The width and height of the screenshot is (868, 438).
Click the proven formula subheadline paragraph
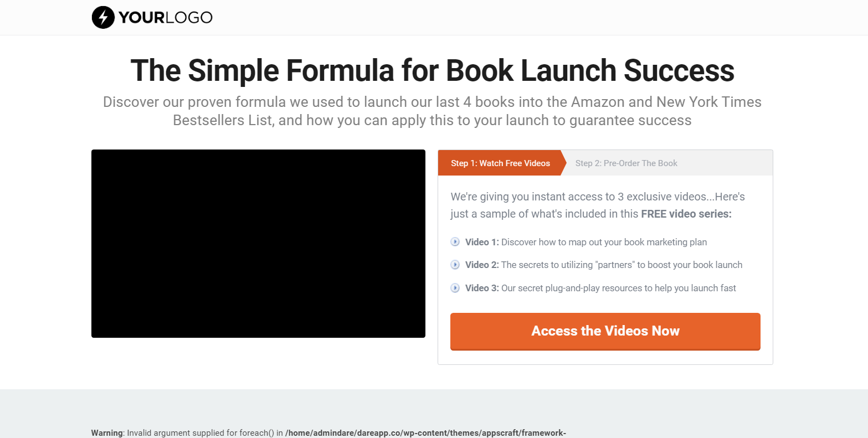432,111
